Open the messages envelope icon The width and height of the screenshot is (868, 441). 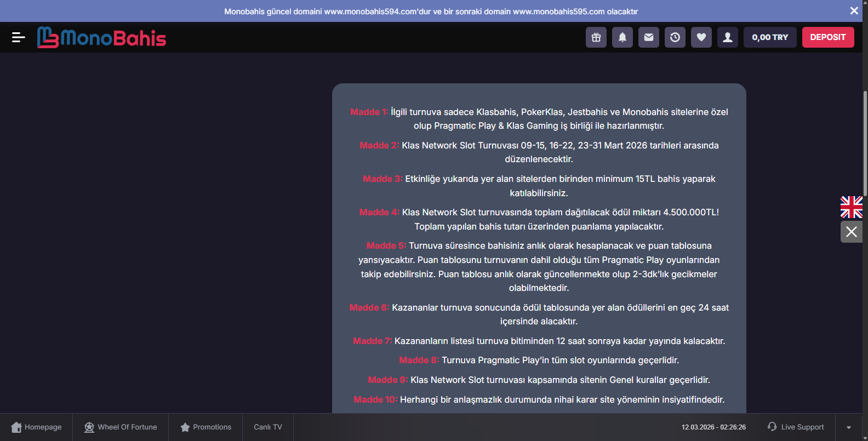pos(649,37)
